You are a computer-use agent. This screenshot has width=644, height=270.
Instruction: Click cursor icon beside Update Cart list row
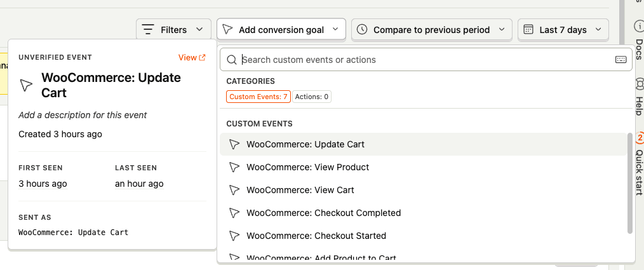coord(234,144)
